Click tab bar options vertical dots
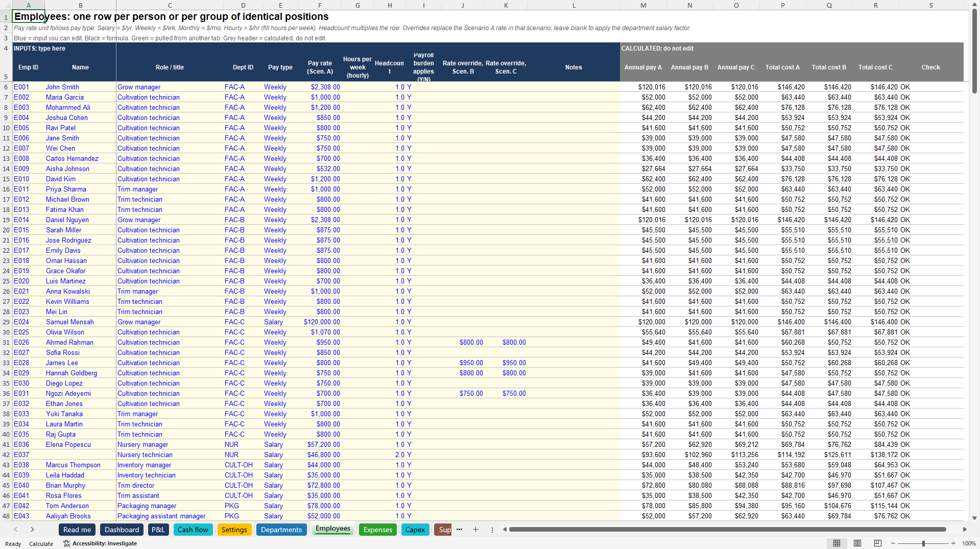Screen dimensions: 980x549 coord(492,530)
